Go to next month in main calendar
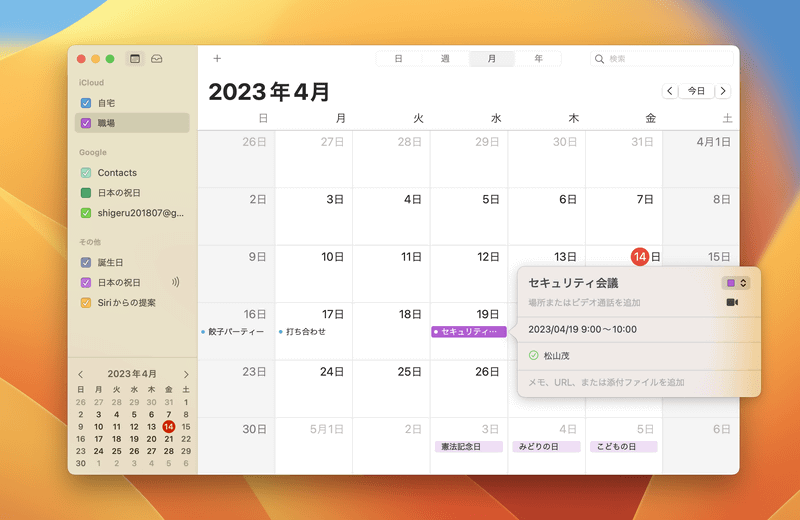 pyautogui.click(x=723, y=91)
